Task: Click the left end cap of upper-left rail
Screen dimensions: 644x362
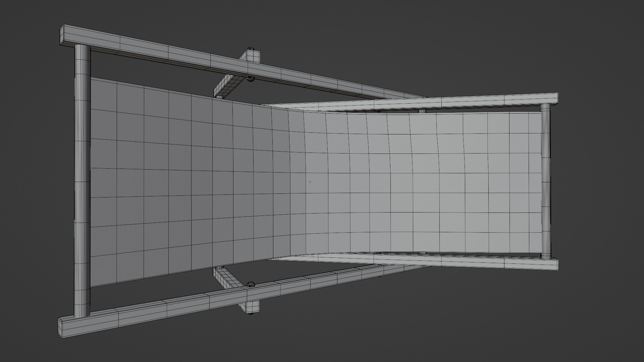Action: 62,36
